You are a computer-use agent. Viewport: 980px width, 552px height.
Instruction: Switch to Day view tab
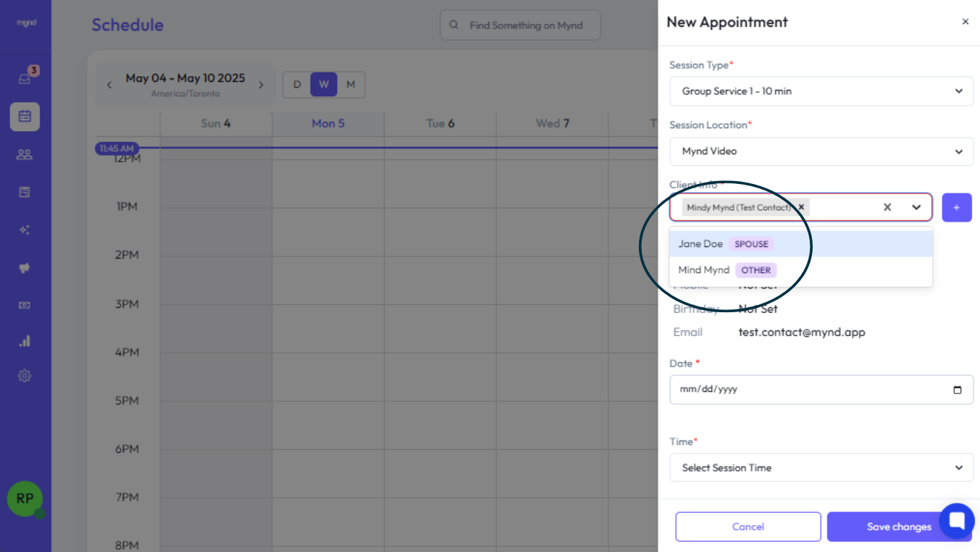tap(296, 85)
